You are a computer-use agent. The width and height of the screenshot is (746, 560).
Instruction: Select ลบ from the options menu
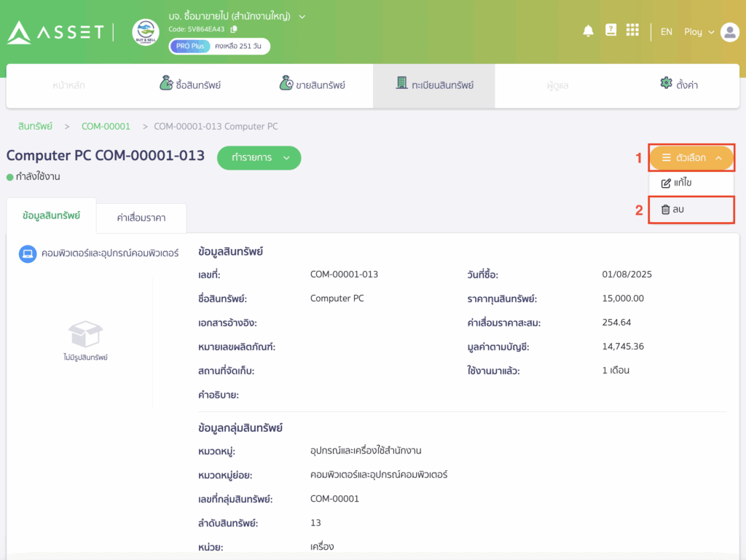pos(681,209)
